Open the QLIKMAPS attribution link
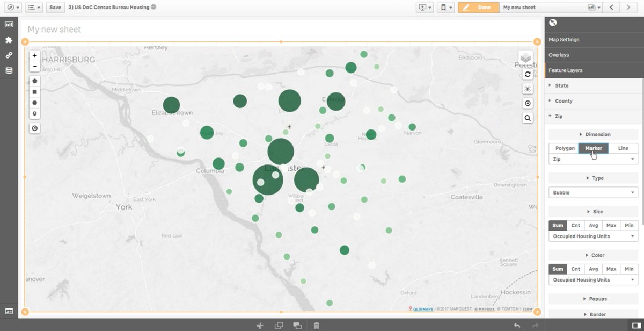644x331 pixels. 423,309
